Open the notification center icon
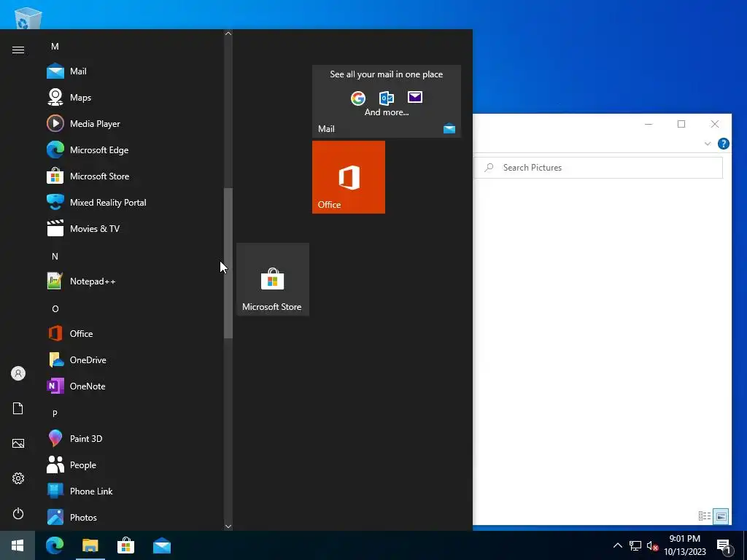 (724, 546)
